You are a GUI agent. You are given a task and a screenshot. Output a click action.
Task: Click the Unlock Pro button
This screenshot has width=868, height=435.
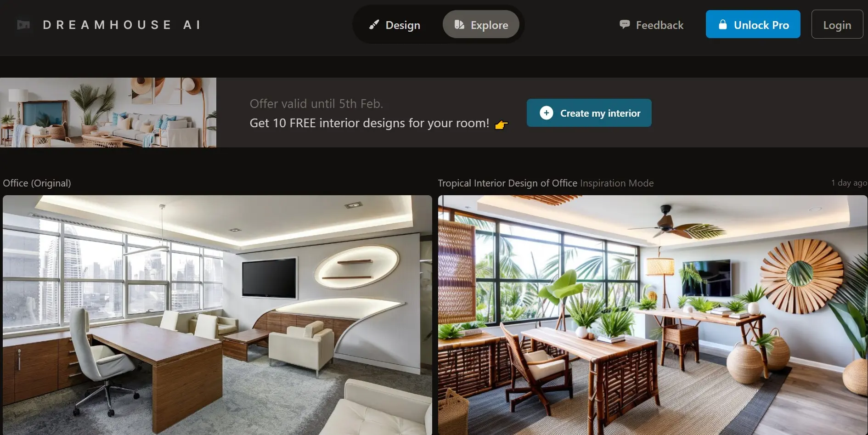pyautogui.click(x=753, y=24)
